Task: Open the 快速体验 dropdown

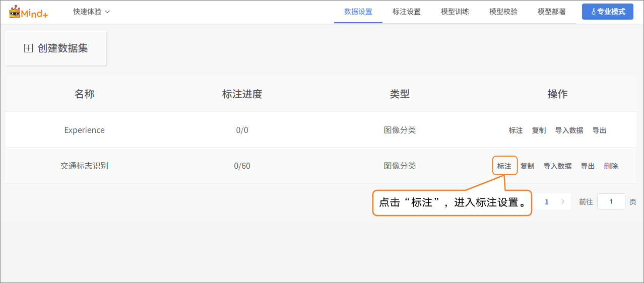Action: tap(91, 12)
